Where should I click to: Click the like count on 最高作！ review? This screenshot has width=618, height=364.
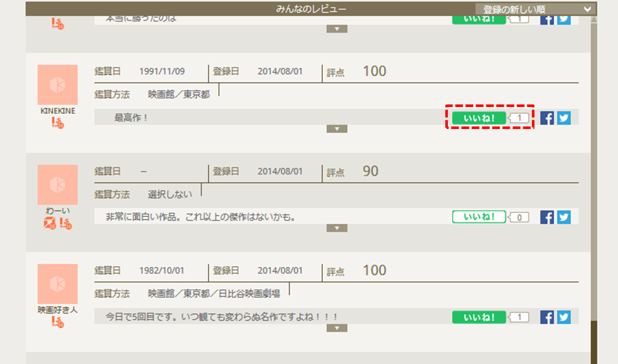pos(519,118)
